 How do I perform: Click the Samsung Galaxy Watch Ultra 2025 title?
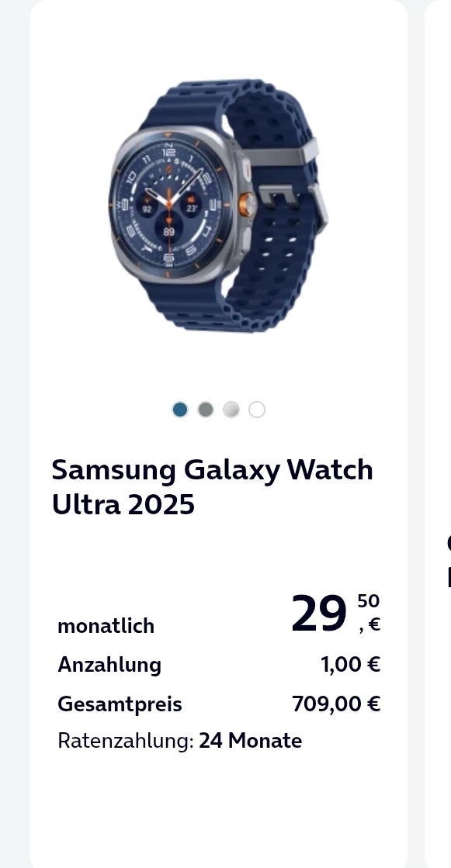[212, 486]
